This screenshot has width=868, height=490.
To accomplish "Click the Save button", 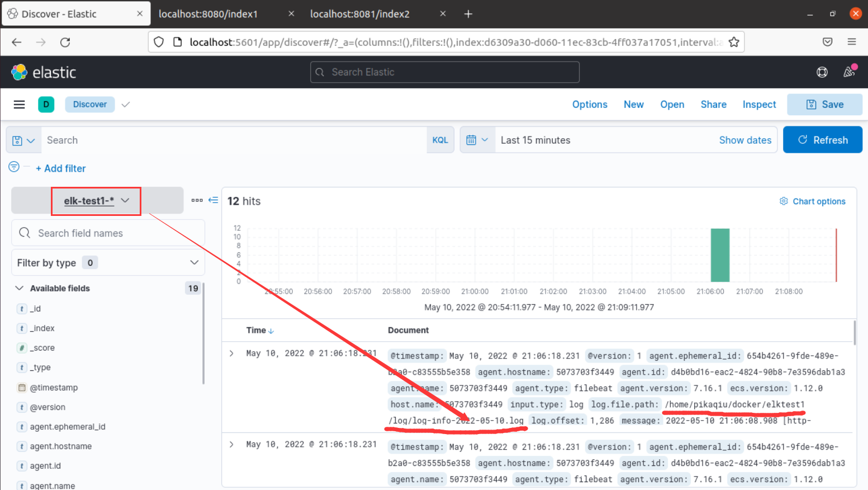I will [825, 105].
